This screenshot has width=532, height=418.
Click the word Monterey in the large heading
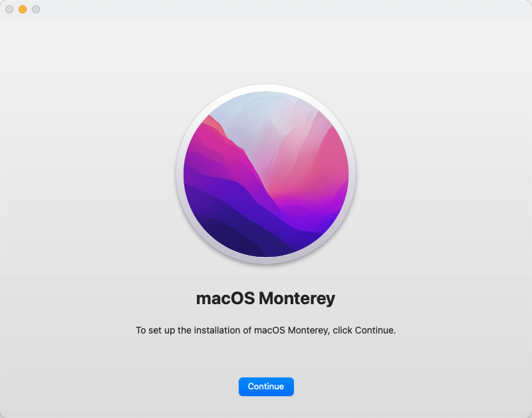(297, 298)
